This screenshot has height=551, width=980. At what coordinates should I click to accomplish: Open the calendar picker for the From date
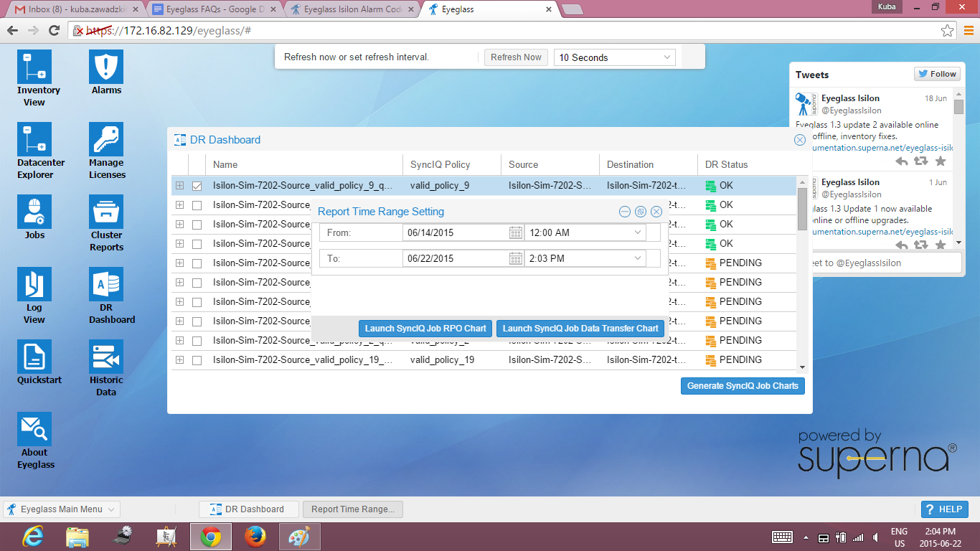(x=516, y=232)
